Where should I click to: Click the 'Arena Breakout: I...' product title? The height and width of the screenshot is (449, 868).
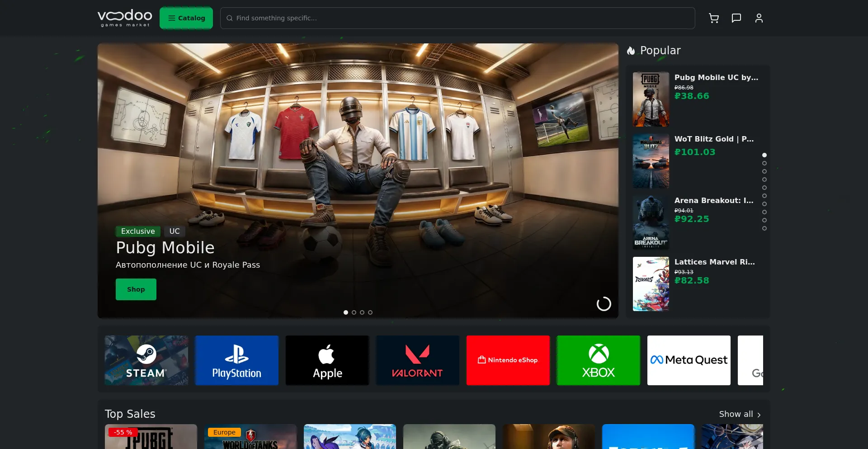coord(714,200)
